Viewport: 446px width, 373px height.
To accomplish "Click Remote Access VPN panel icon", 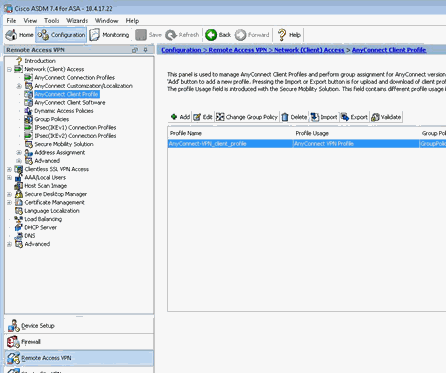I will tap(13, 358).
